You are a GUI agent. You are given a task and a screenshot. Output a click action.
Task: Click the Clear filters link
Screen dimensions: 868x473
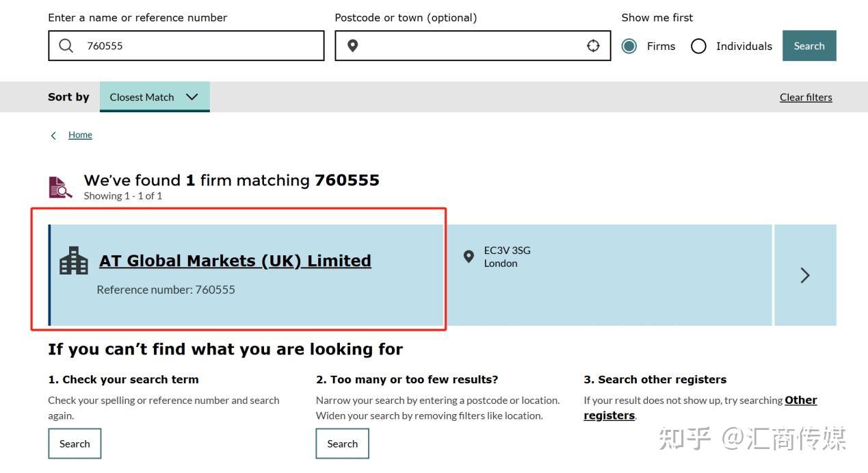(806, 97)
